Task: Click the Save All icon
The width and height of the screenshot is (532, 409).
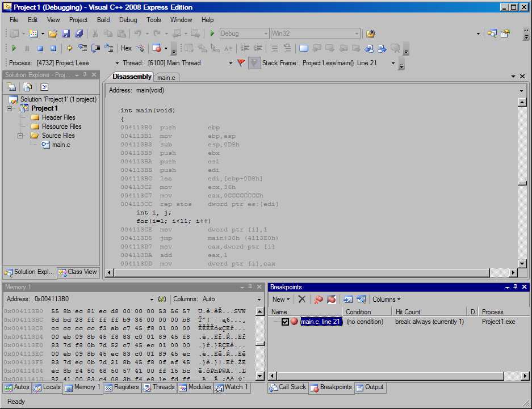Action: [x=79, y=33]
